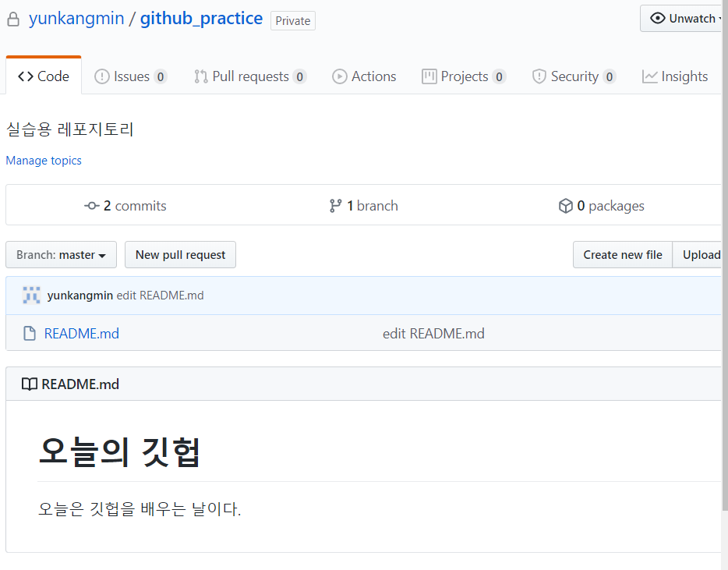Click the Projects count badge
This screenshot has height=570, width=728.
[499, 76]
